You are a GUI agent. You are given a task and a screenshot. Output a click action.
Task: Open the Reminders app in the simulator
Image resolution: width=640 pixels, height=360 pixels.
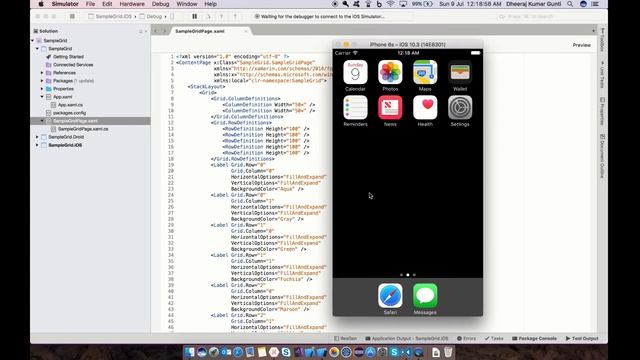point(355,107)
